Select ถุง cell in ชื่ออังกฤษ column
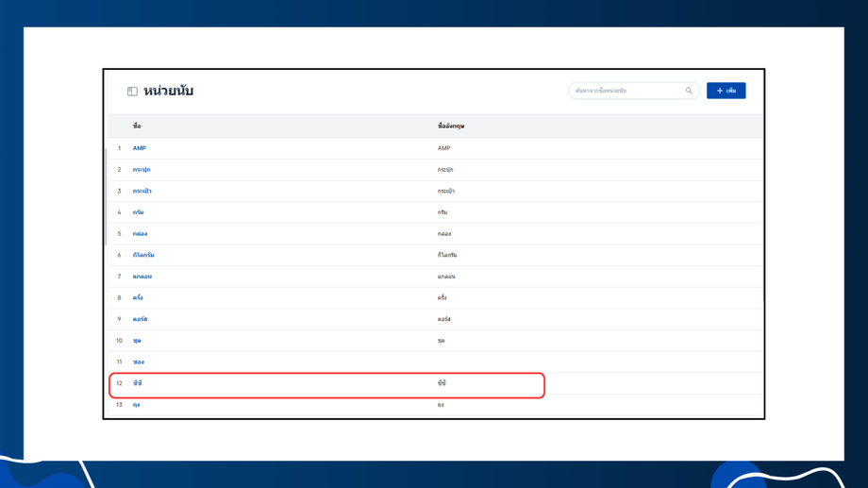Viewport: 868px width, 488px height. point(441,405)
